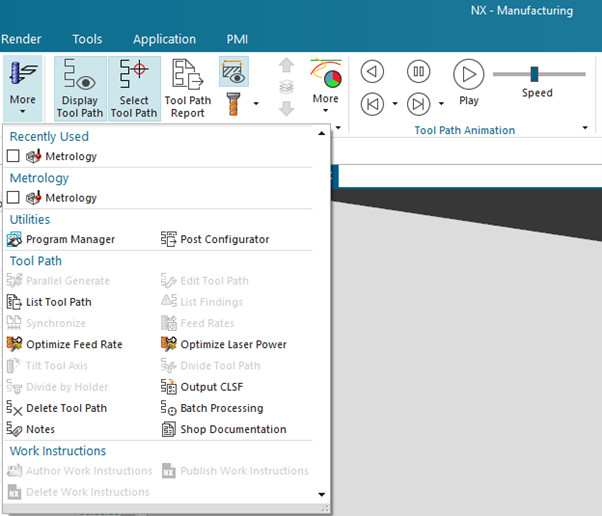Open Shop Documentation
Viewport: 602px width, 516px height.
(224, 429)
